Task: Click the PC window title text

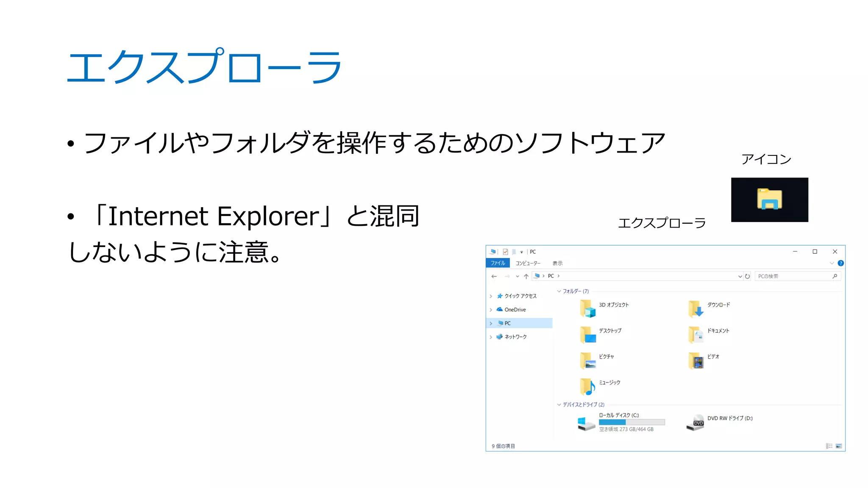Action: [x=533, y=252]
